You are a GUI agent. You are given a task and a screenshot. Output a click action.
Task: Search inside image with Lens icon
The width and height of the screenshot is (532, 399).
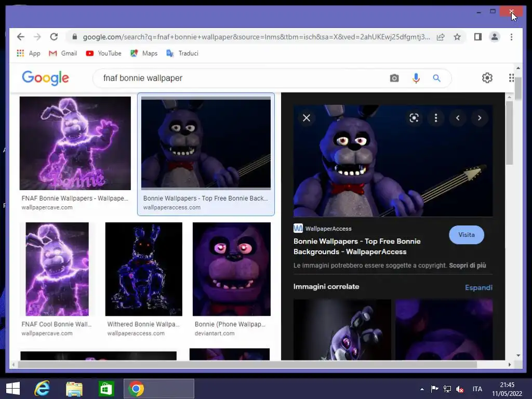pos(414,118)
